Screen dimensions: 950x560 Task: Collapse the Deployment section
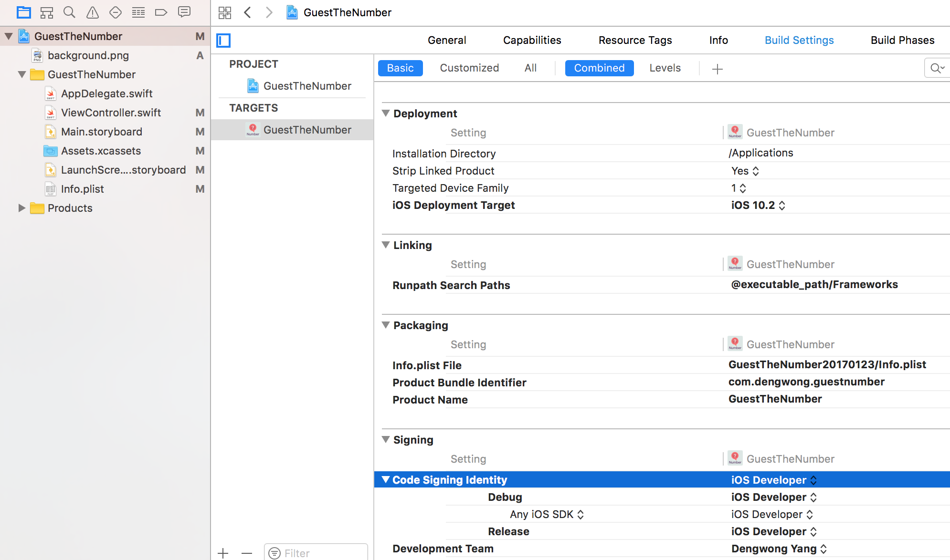(386, 114)
